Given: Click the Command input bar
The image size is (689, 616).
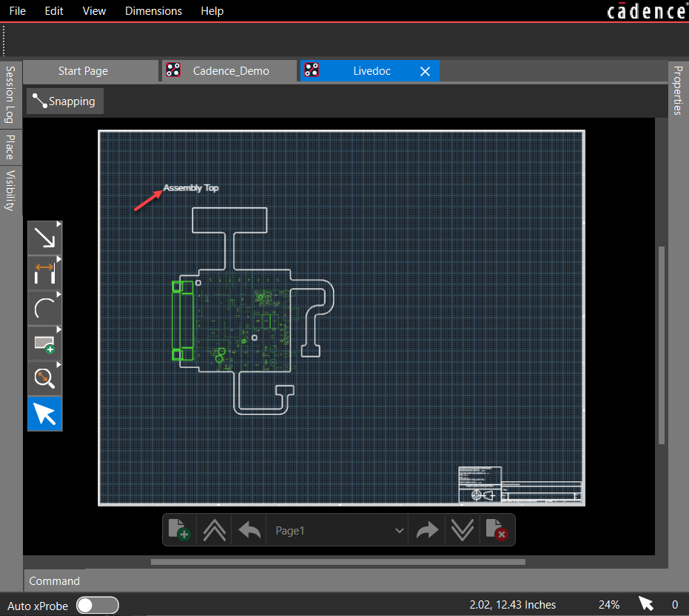Looking at the screenshot, I should [346, 580].
